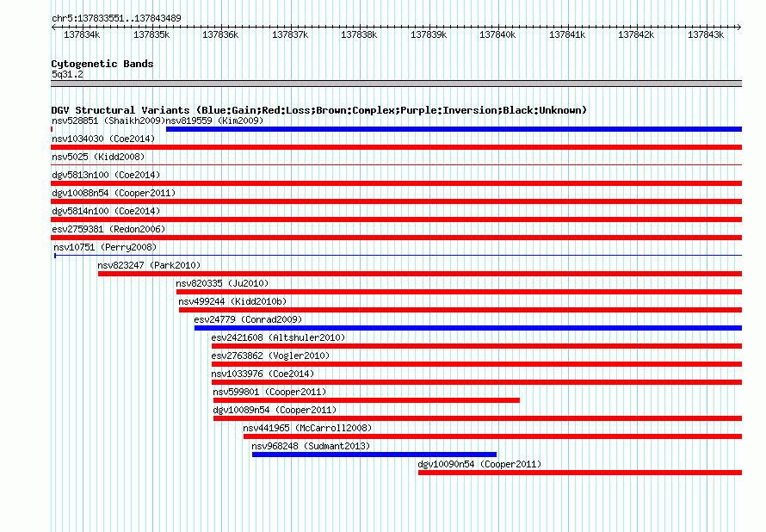This screenshot has width=766, height=532.
Task: Click the 137838k ruler position
Action: coord(359,34)
